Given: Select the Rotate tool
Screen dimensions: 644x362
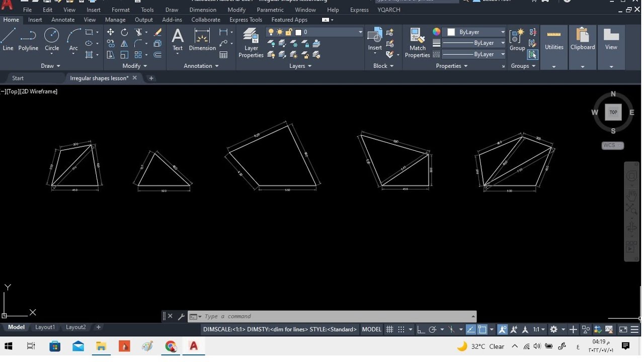Looking at the screenshot, I should click(124, 32).
